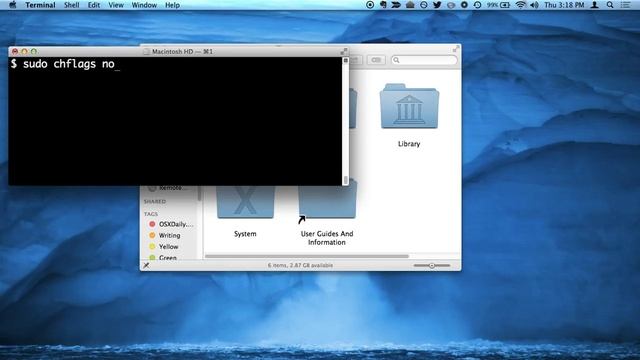Screen dimensions: 640x360
Task: Click the Finder status text items available
Action: point(300,265)
